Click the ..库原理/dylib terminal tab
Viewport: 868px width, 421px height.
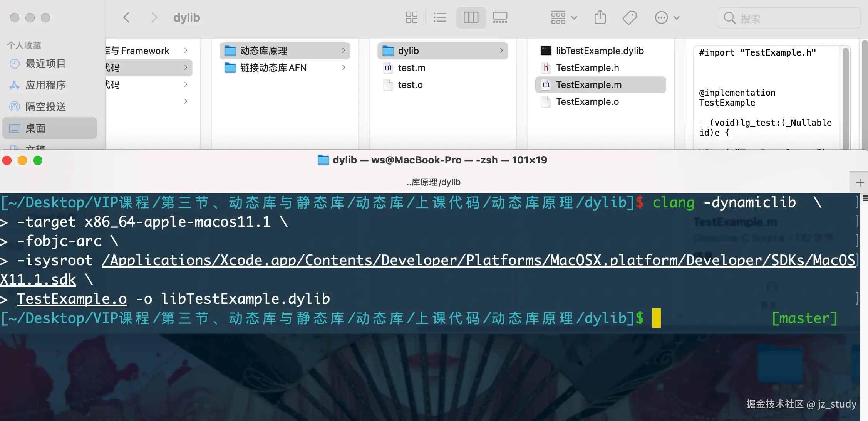coord(434,182)
